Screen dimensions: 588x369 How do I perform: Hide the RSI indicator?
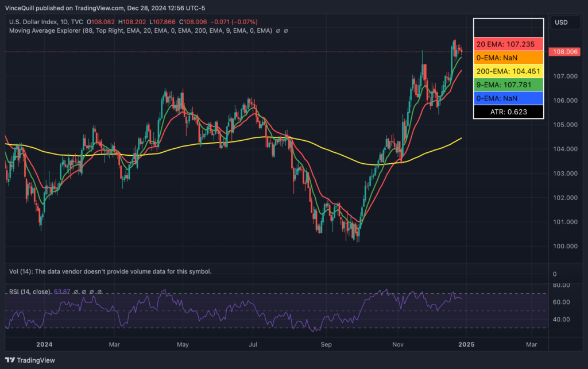coord(84,292)
